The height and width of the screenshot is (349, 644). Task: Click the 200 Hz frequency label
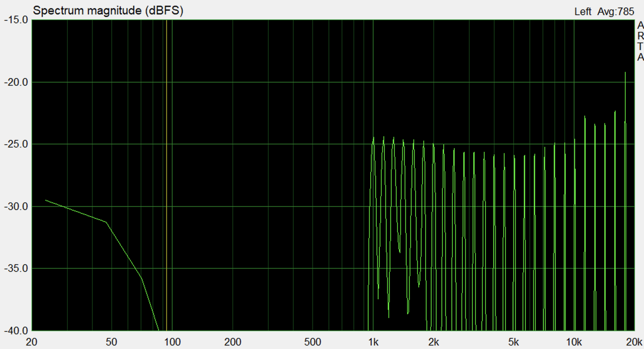click(x=232, y=342)
